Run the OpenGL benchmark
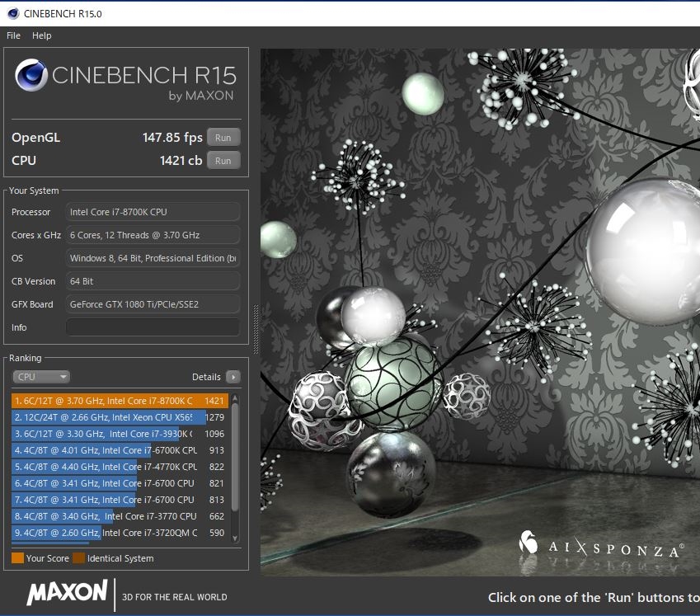This screenshot has height=616, width=700. pyautogui.click(x=223, y=138)
